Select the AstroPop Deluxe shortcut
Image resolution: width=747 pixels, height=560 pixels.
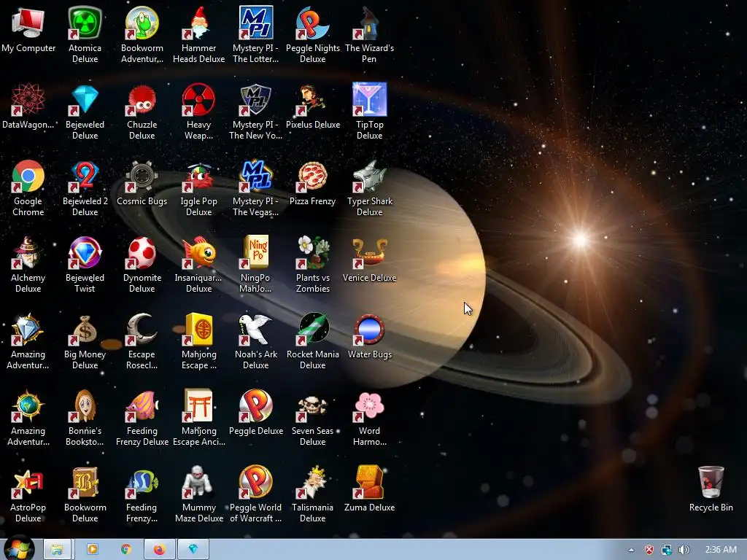pyautogui.click(x=28, y=483)
